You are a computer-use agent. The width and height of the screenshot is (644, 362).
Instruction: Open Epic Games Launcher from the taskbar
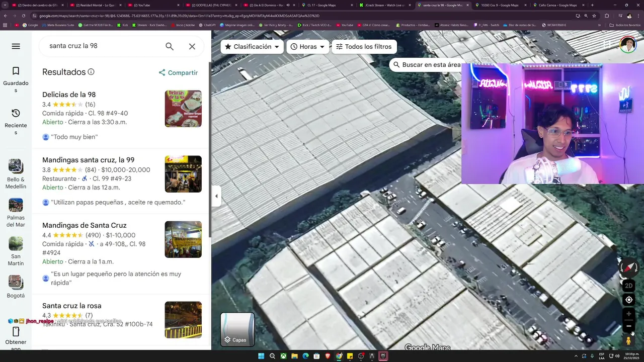pyautogui.click(x=383, y=356)
